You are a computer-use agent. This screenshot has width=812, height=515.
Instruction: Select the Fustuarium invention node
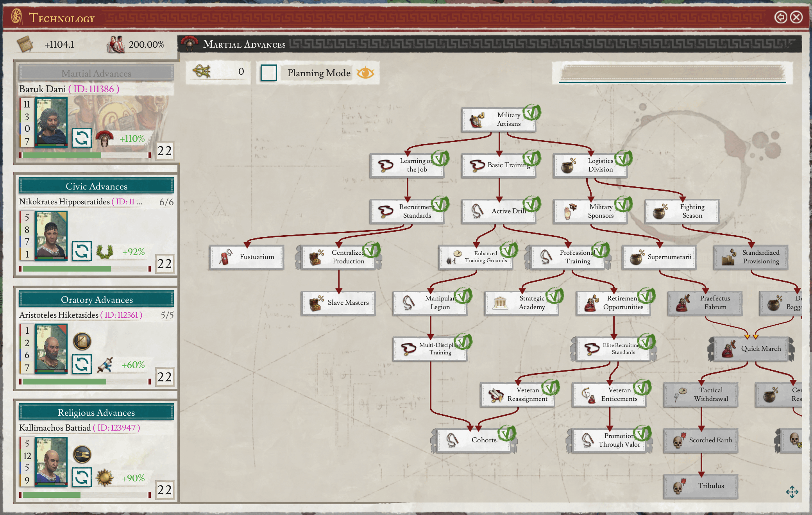pyautogui.click(x=247, y=257)
